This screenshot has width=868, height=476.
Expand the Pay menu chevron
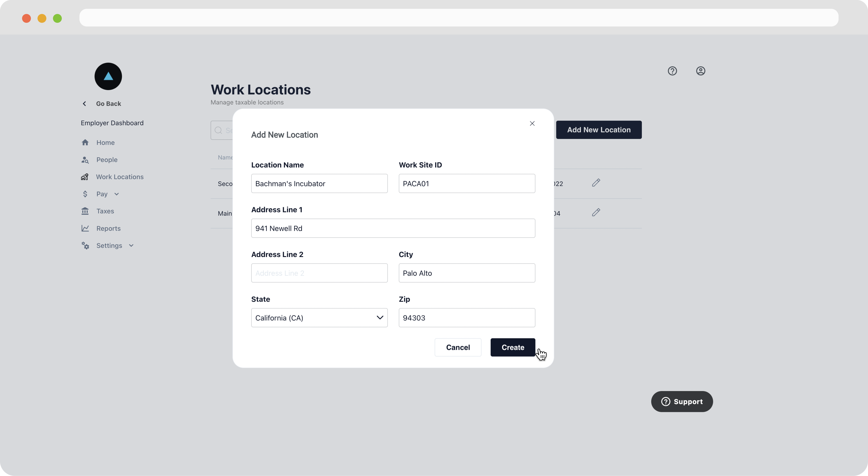(x=117, y=194)
